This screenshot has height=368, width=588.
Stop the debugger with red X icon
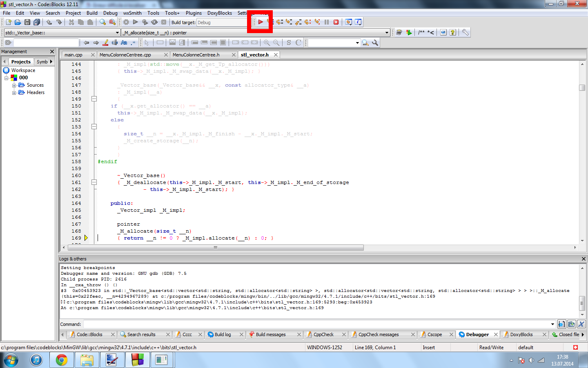[x=336, y=22]
